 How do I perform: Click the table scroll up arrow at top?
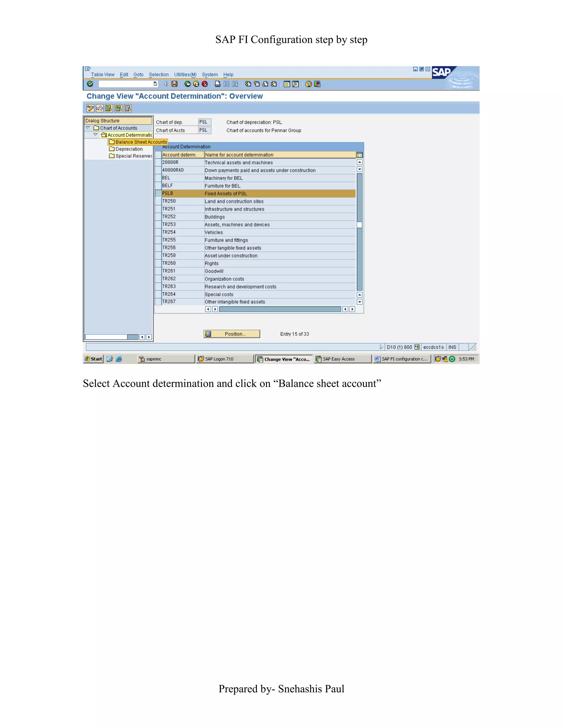[360, 162]
